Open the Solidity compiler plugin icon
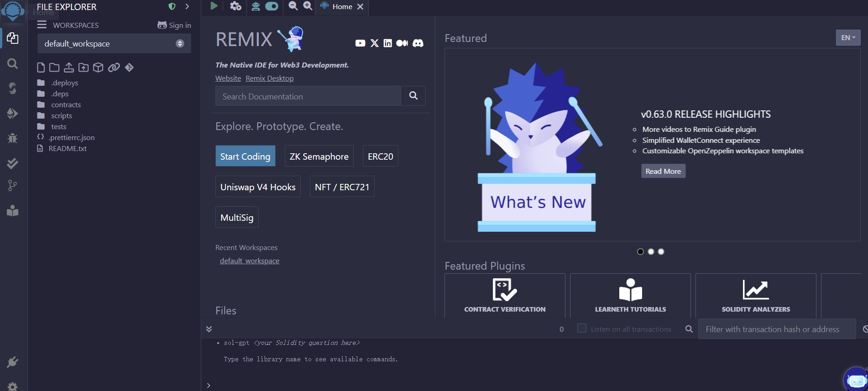Image resolution: width=868 pixels, height=391 pixels. pos(12,88)
